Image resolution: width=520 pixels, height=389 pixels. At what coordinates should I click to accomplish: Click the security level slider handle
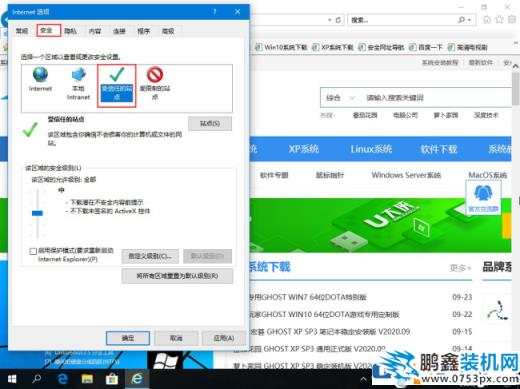[37, 213]
